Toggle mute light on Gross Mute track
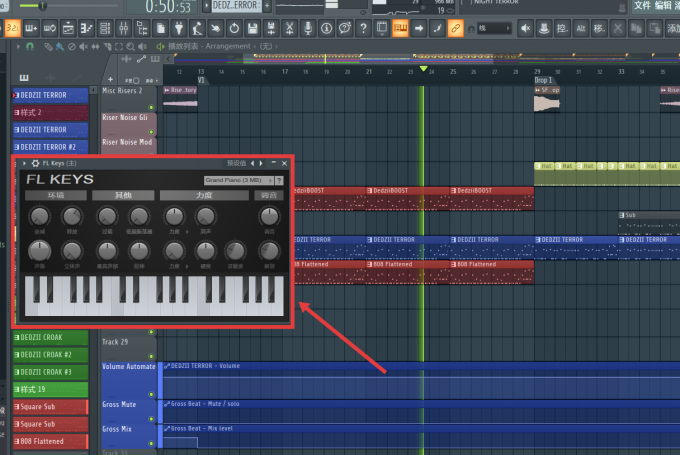The height and width of the screenshot is (455, 680). tap(151, 419)
